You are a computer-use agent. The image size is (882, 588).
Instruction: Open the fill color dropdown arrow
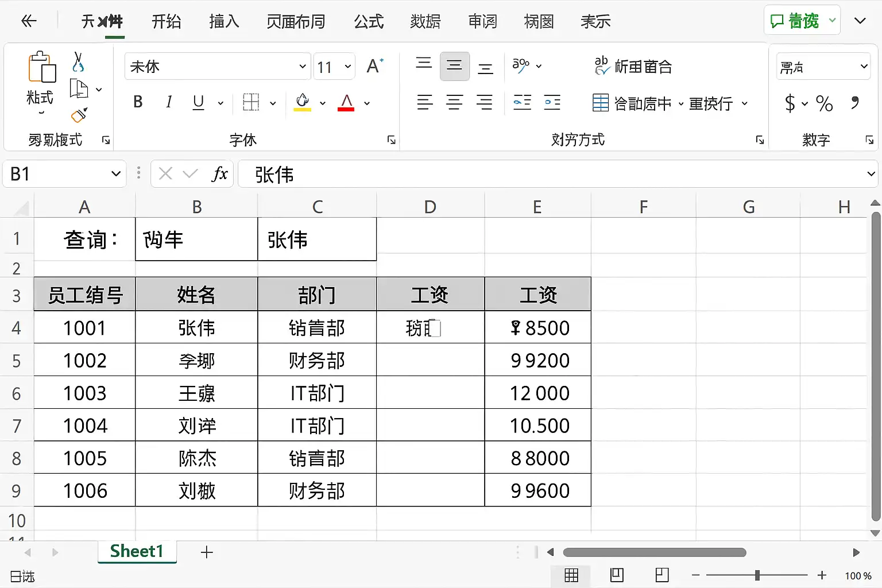tap(323, 103)
